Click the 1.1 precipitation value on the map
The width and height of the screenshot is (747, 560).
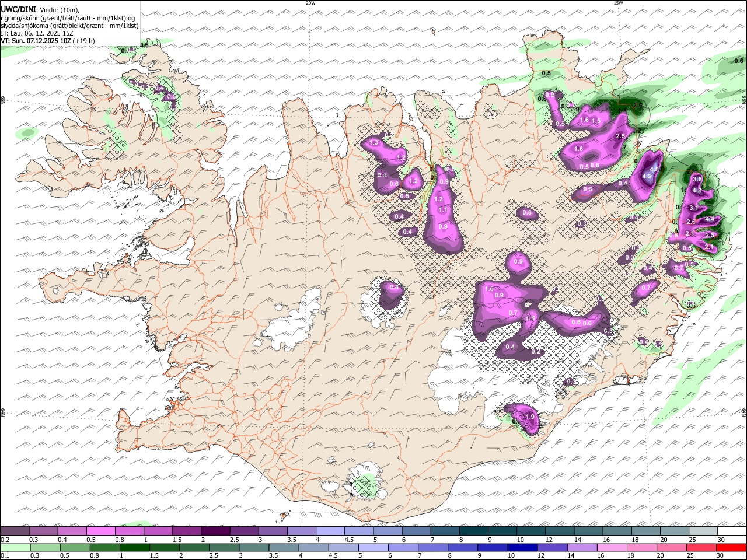point(442,210)
